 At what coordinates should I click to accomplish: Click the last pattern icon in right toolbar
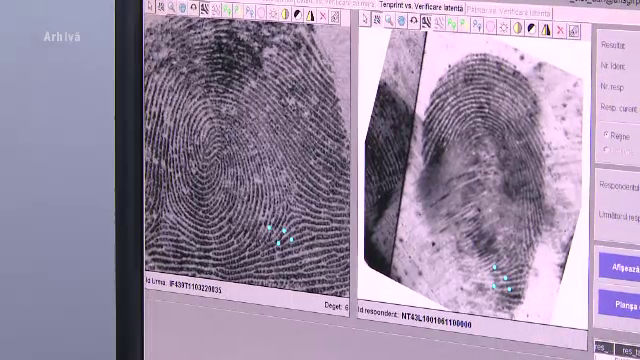point(574,31)
